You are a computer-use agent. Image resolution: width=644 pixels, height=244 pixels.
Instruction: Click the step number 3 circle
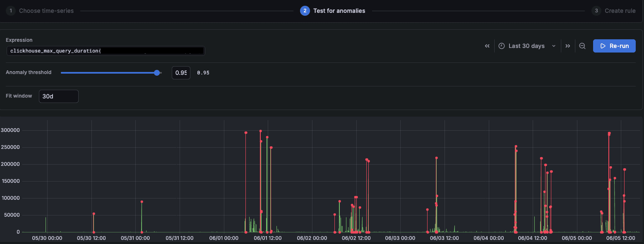(x=596, y=11)
